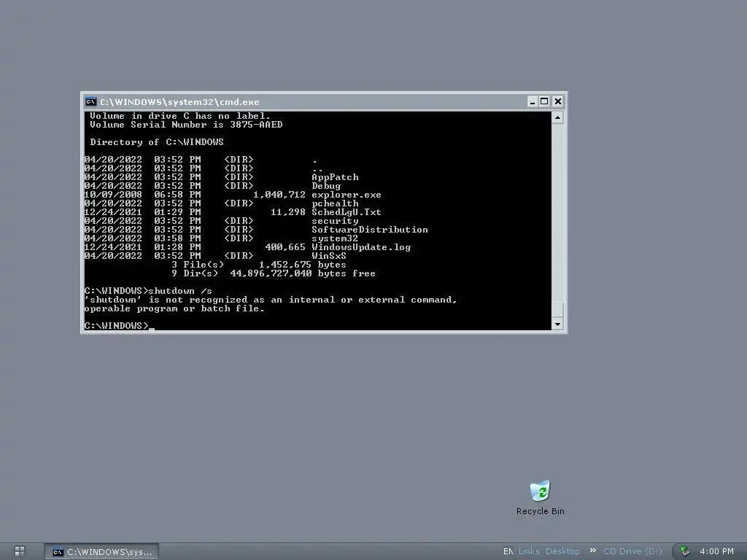The image size is (747, 560).
Task: Click the 4:00 PM clock
Action: 716,551
